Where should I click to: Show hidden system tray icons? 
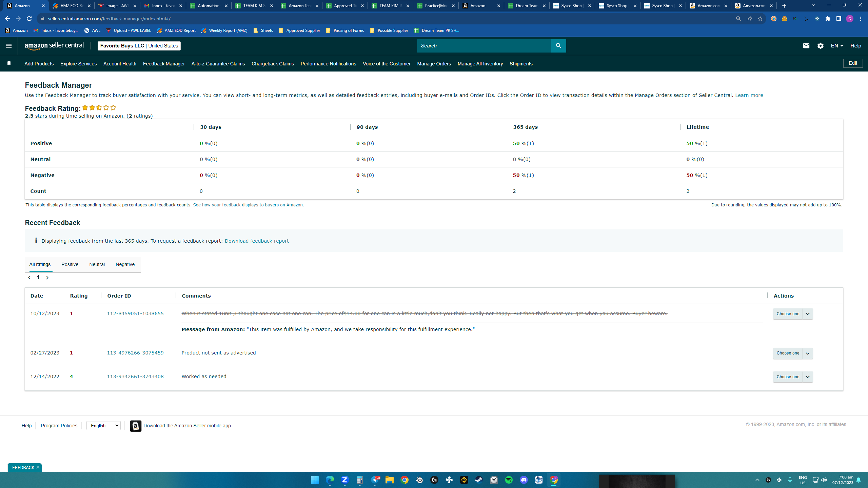coord(757,480)
